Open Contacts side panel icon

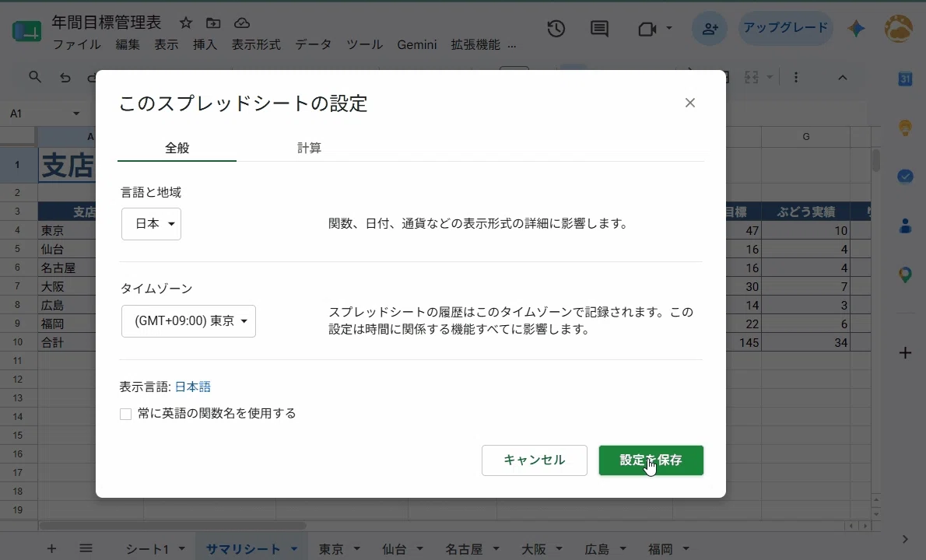click(905, 226)
